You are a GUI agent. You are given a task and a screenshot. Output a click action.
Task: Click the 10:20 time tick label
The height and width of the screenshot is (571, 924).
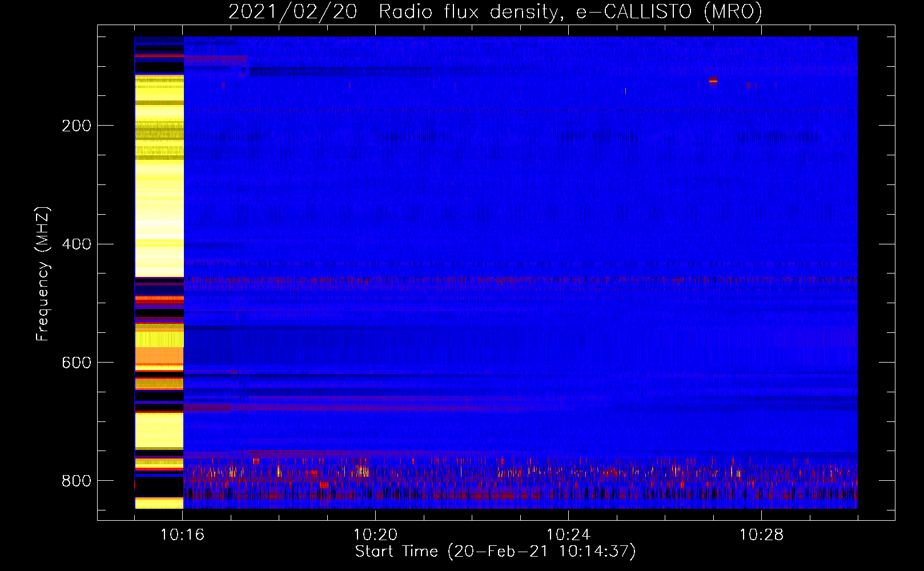pos(375,535)
